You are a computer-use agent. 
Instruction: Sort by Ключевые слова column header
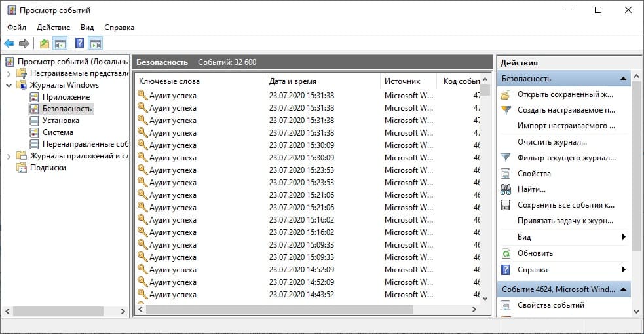(200, 81)
